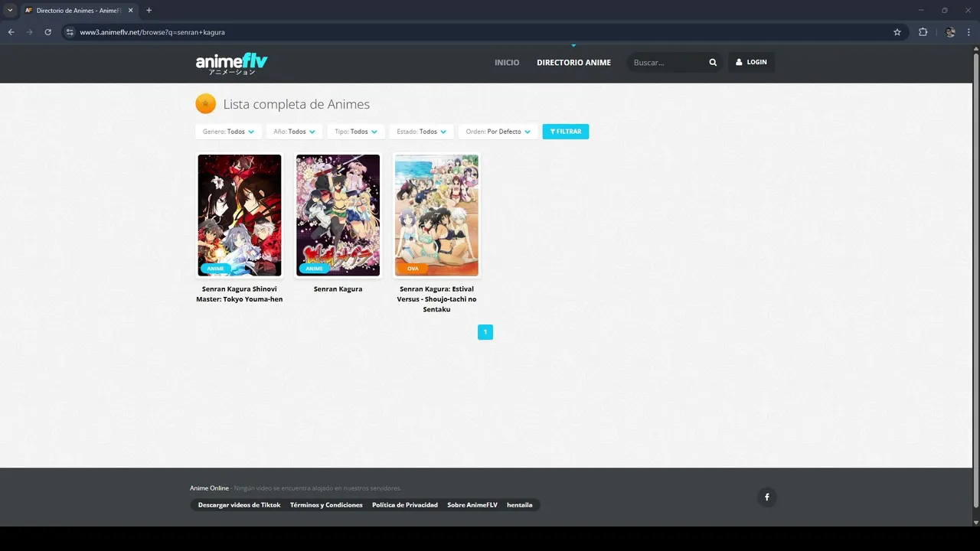Close the Directorio de Animes tab

click(130, 10)
